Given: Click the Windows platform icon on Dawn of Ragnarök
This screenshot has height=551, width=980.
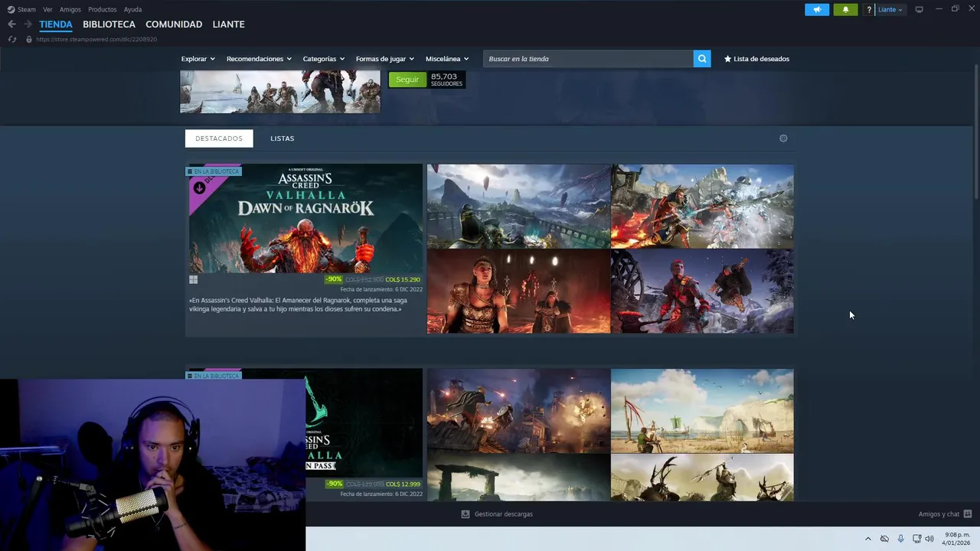Looking at the screenshot, I should (x=194, y=280).
